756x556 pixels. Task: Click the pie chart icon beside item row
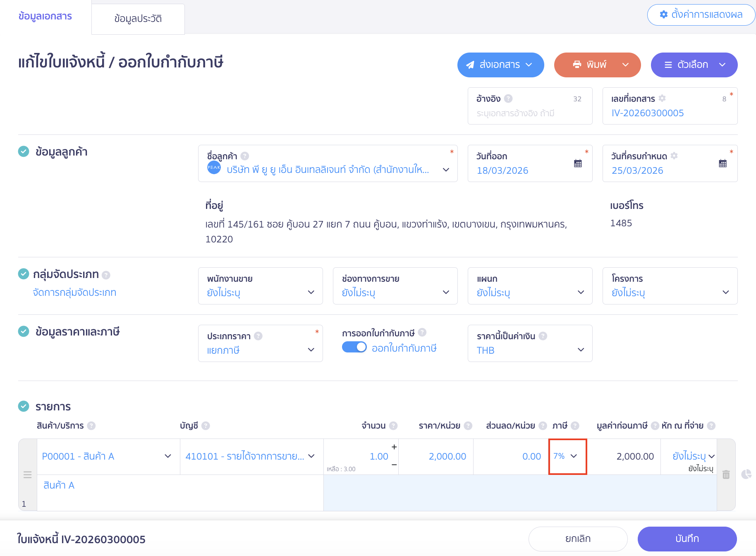pos(746,474)
